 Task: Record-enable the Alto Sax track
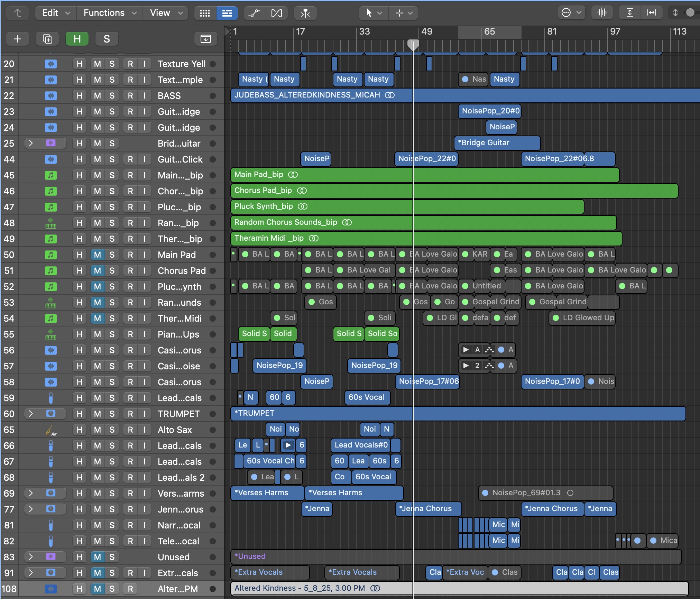(x=130, y=430)
